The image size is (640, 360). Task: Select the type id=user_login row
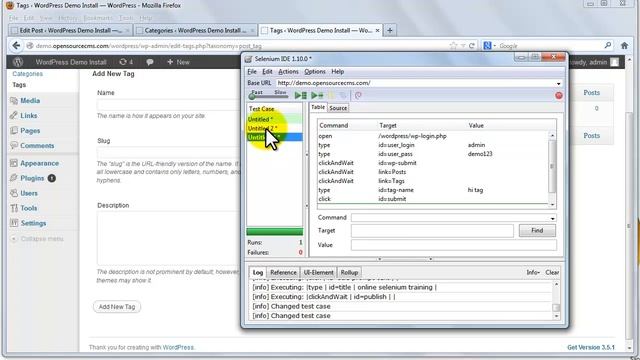pos(433,145)
